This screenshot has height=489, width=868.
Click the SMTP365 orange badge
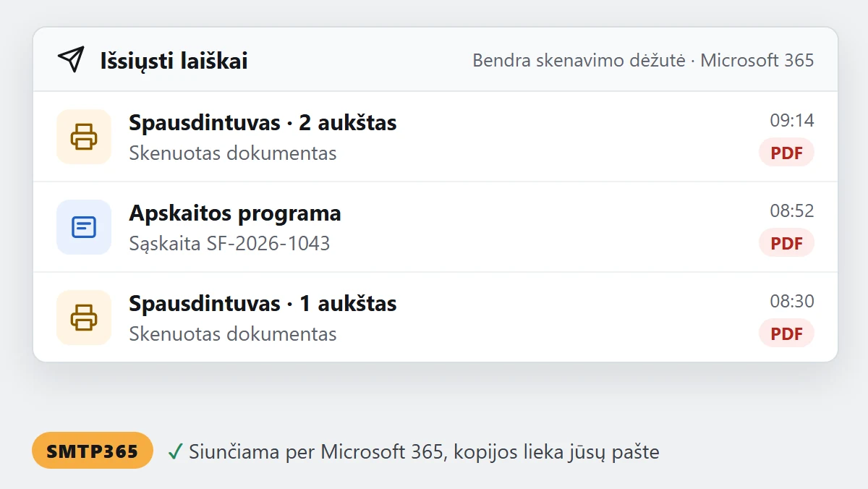[x=93, y=451]
